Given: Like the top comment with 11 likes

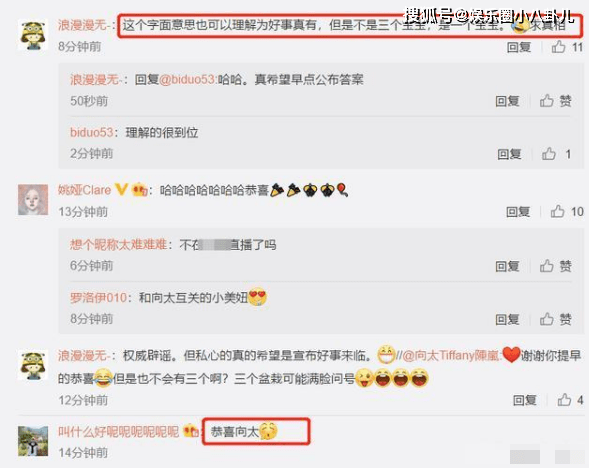Looking at the screenshot, I should [558, 47].
